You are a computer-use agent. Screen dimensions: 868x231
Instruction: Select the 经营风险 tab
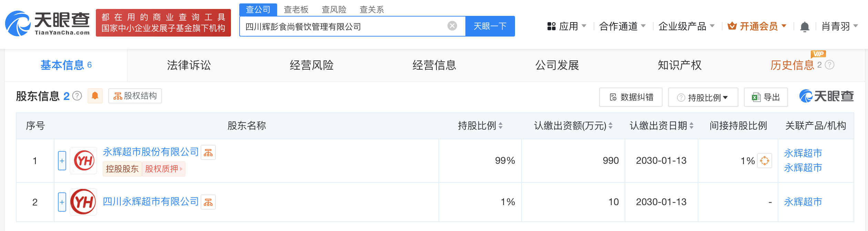[312, 65]
